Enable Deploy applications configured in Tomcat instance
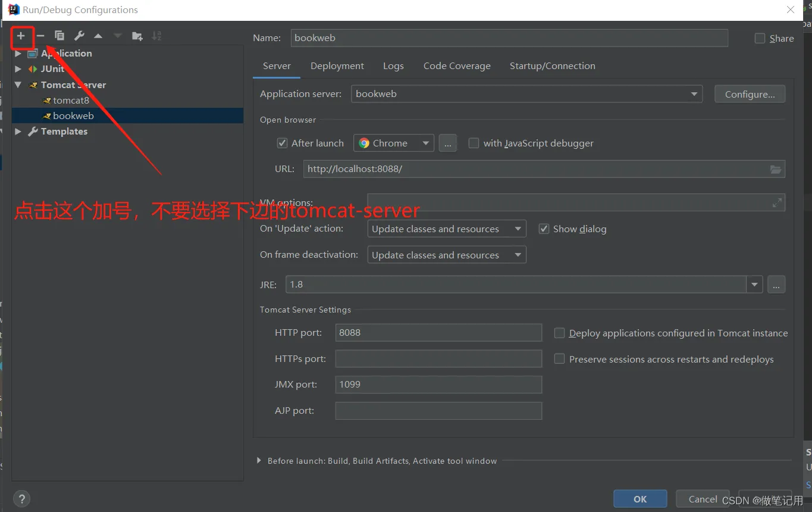Image resolution: width=812 pixels, height=512 pixels. (559, 333)
